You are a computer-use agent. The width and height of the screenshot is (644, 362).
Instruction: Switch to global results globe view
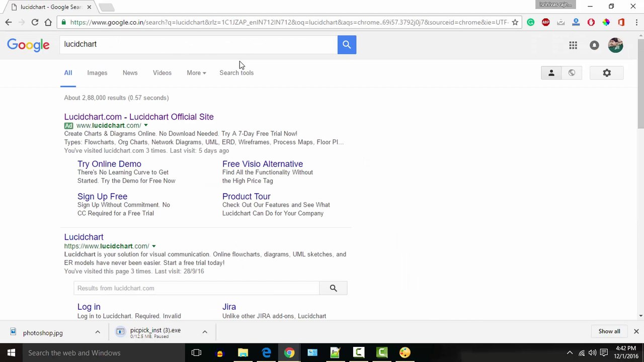[x=572, y=73]
